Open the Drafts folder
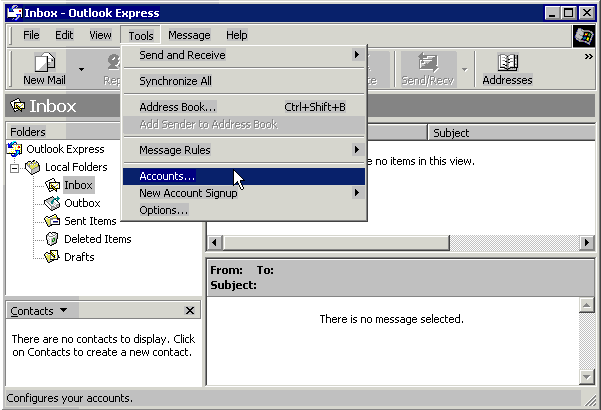Image resolution: width=601 pixels, height=410 pixels. tap(78, 257)
